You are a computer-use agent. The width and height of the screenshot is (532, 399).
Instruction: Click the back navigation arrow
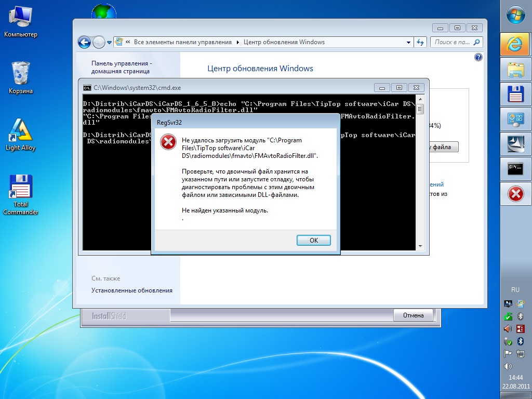(x=84, y=42)
